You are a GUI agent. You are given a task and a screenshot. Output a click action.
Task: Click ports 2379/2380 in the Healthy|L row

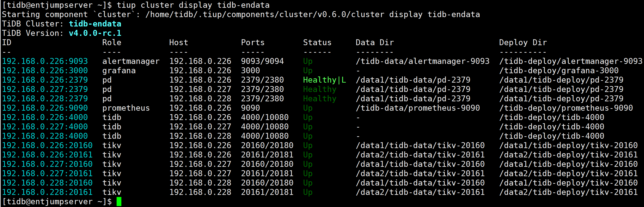[x=263, y=80]
